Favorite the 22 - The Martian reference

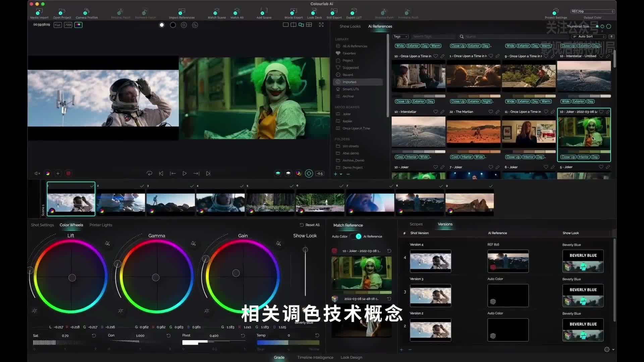coord(491,112)
